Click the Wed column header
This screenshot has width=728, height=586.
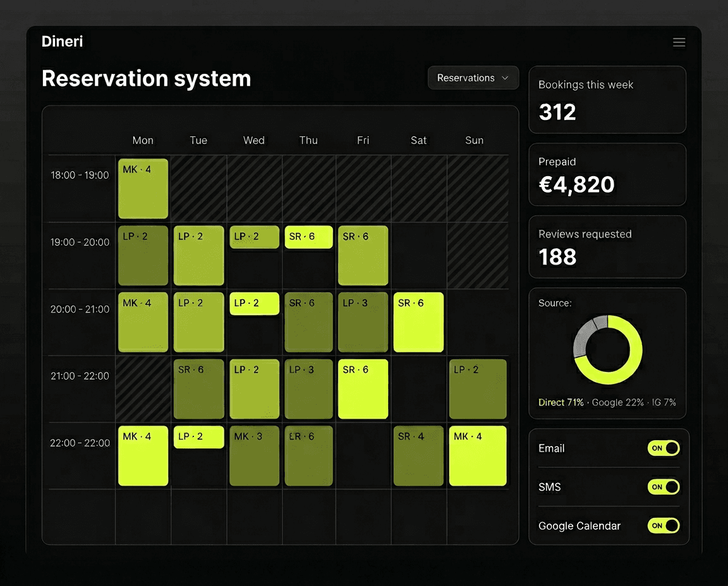click(254, 140)
